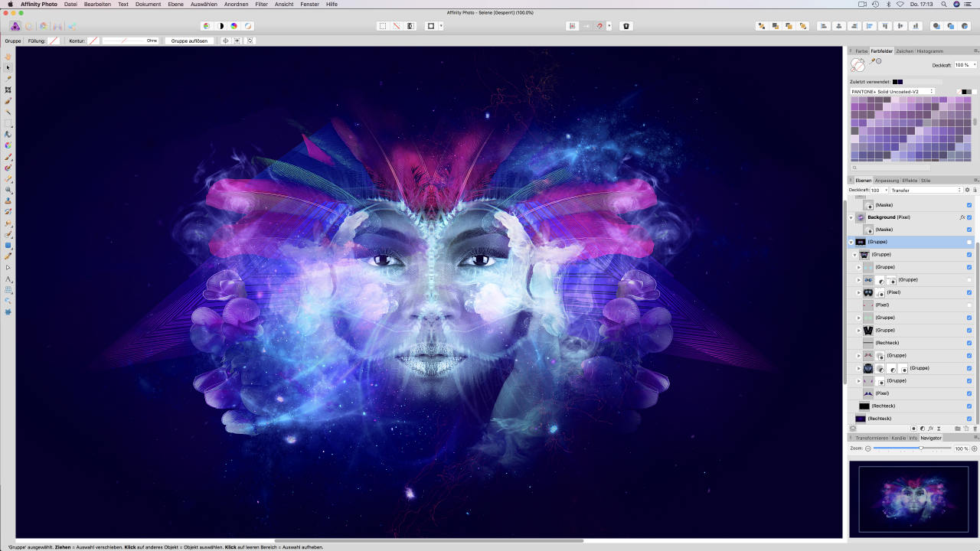Toggle the lock icon in Ebenen panel

975,190
